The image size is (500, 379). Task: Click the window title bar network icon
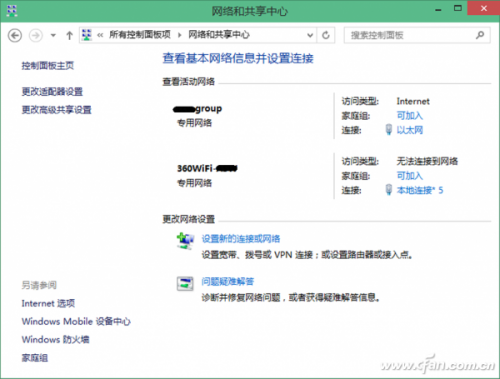12,11
